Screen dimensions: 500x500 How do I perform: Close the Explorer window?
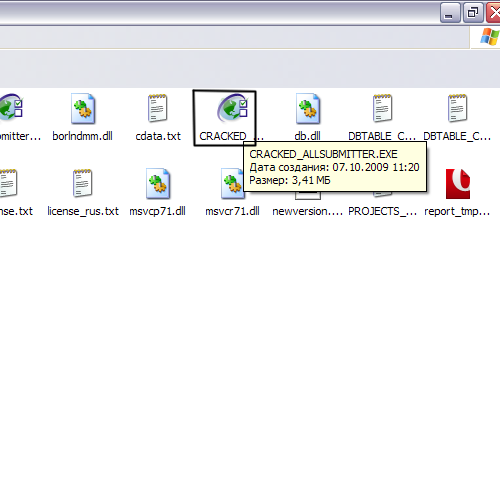coord(493,13)
